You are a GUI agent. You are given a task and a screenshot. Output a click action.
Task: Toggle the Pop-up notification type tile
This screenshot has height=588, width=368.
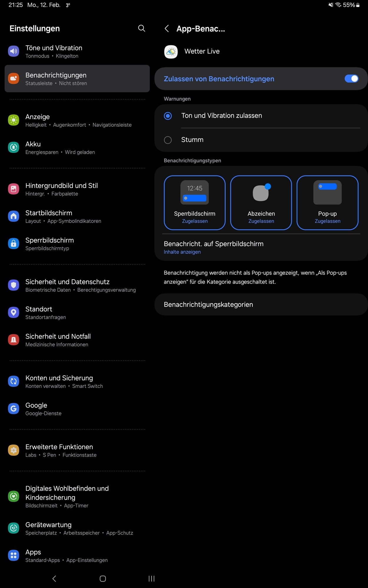pos(327,203)
